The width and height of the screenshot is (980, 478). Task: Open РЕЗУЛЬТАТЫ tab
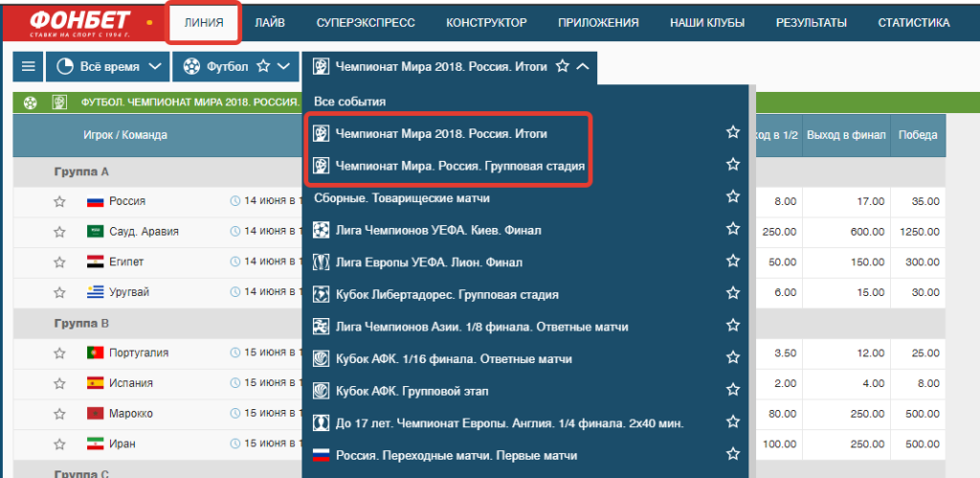point(812,23)
